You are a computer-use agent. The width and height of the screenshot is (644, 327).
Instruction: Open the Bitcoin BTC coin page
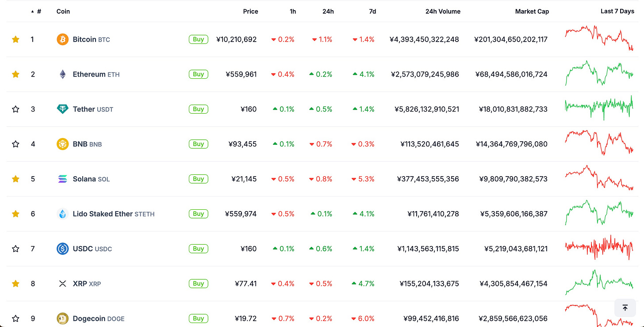coord(92,39)
